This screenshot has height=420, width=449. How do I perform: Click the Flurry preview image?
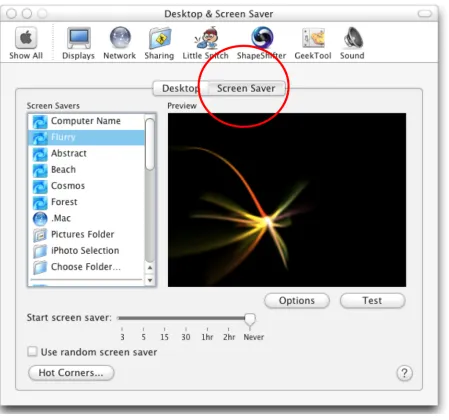click(x=287, y=200)
